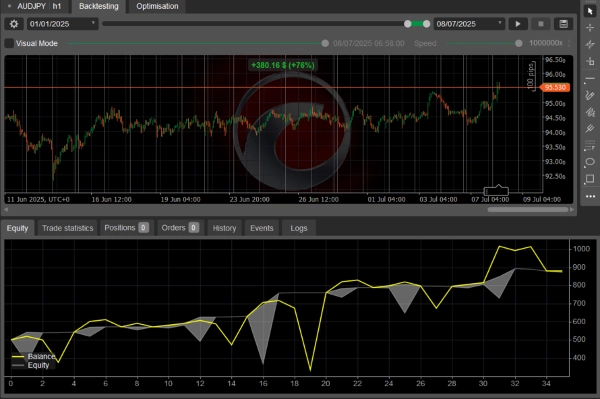Enable the Visual Mode checkbox
Screen dimensions: 600x399
(x=9, y=43)
